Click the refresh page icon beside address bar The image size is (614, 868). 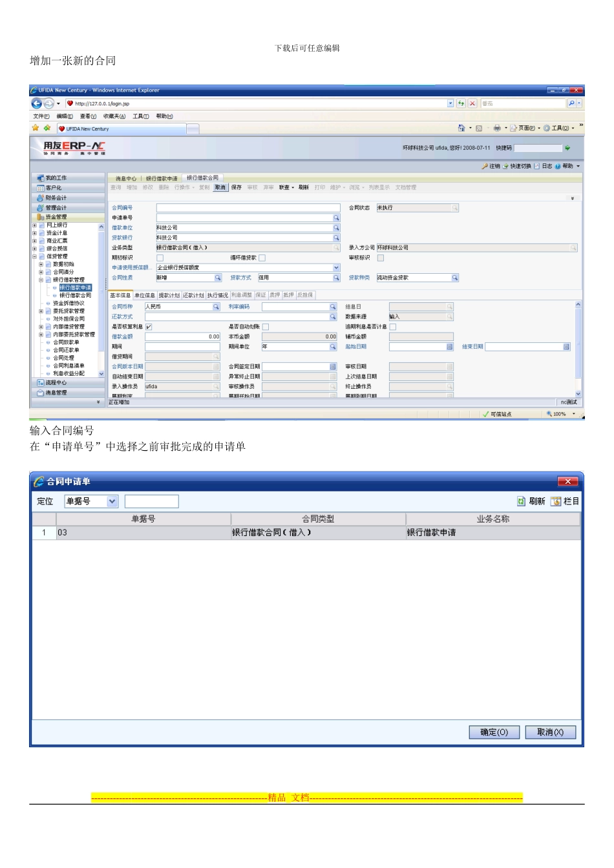pos(461,103)
